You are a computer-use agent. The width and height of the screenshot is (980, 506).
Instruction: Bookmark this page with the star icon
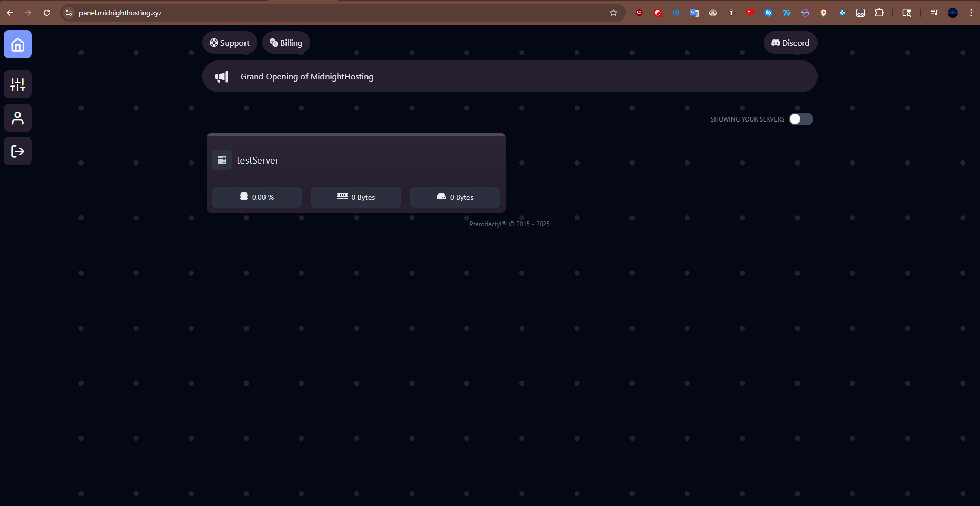[613, 13]
